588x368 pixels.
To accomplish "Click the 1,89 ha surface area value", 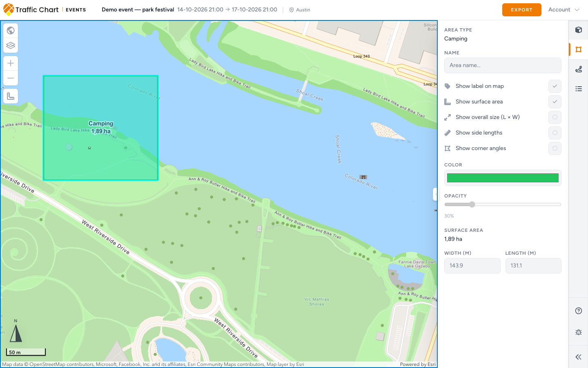I will coord(453,239).
